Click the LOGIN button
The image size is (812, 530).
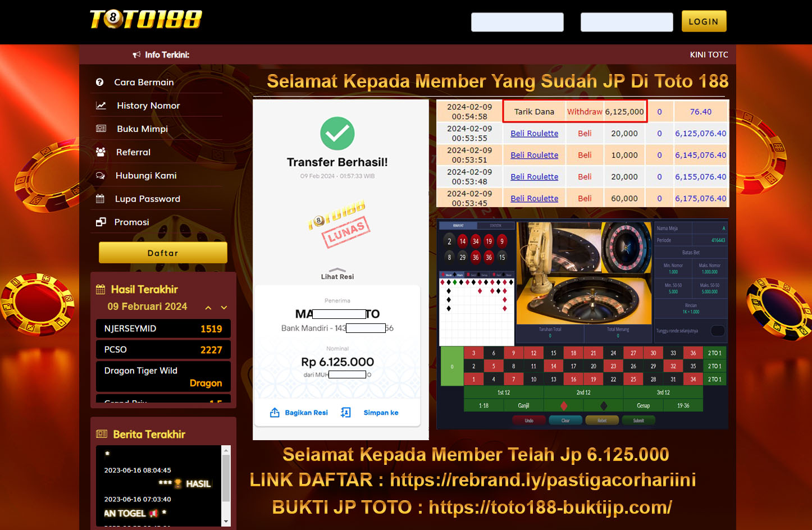point(704,21)
